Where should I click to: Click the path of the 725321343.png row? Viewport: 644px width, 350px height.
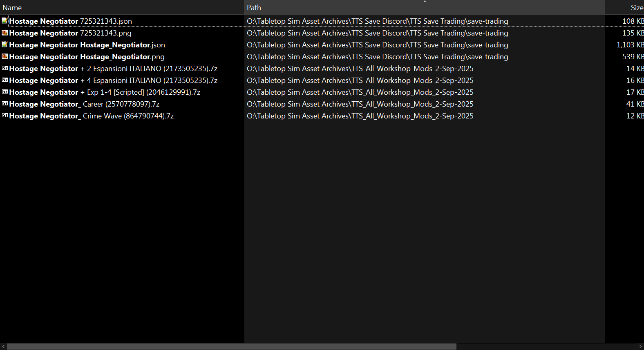(x=378, y=33)
